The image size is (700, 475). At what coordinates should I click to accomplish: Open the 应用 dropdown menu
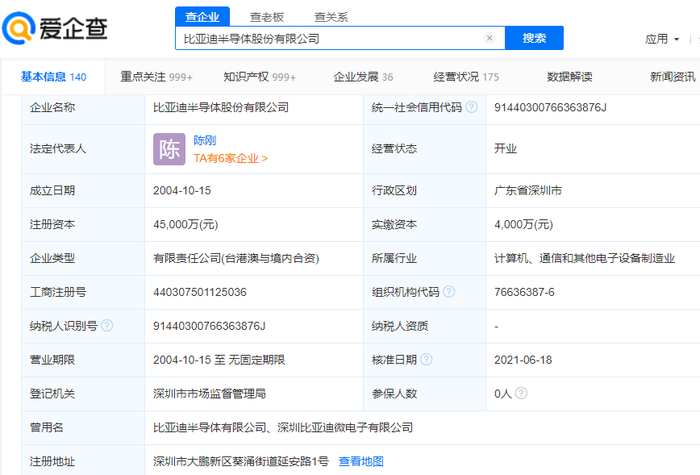tap(662, 39)
